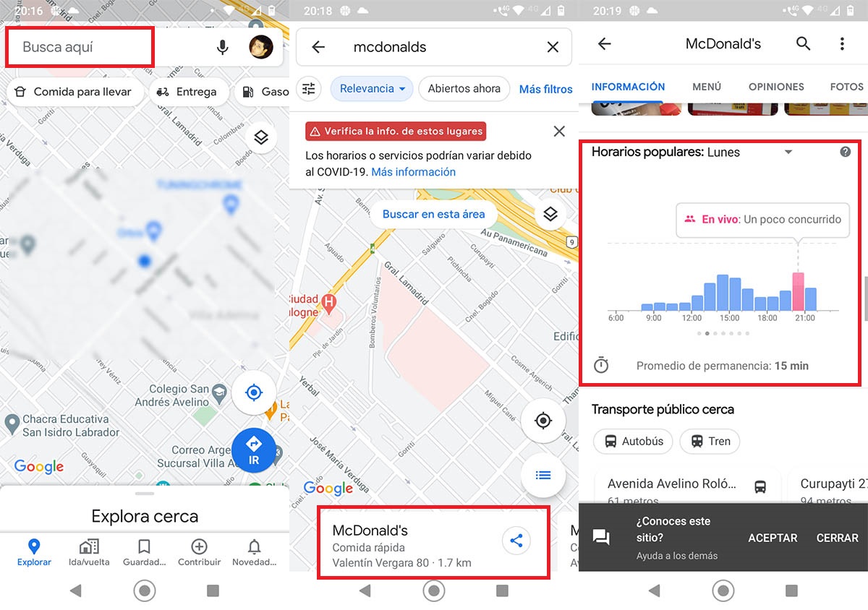The image size is (868, 610).
Task: Switch to the 'OPINIONES' tab
Action: coord(776,87)
